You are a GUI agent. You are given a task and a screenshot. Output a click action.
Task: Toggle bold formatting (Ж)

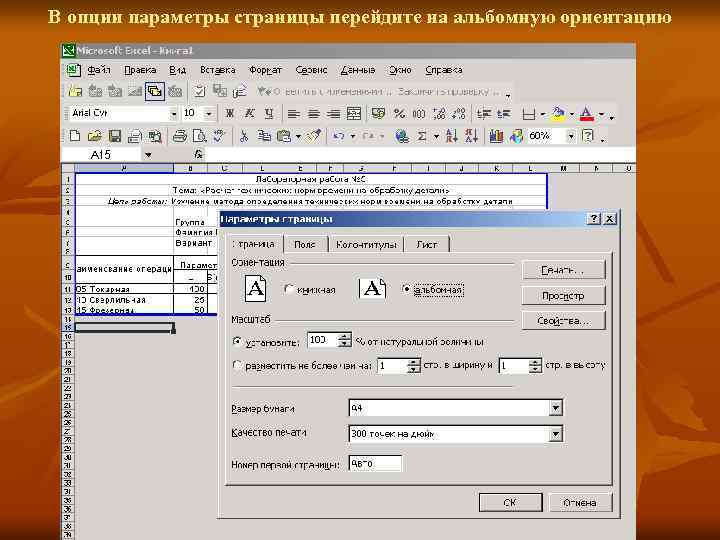(230, 113)
